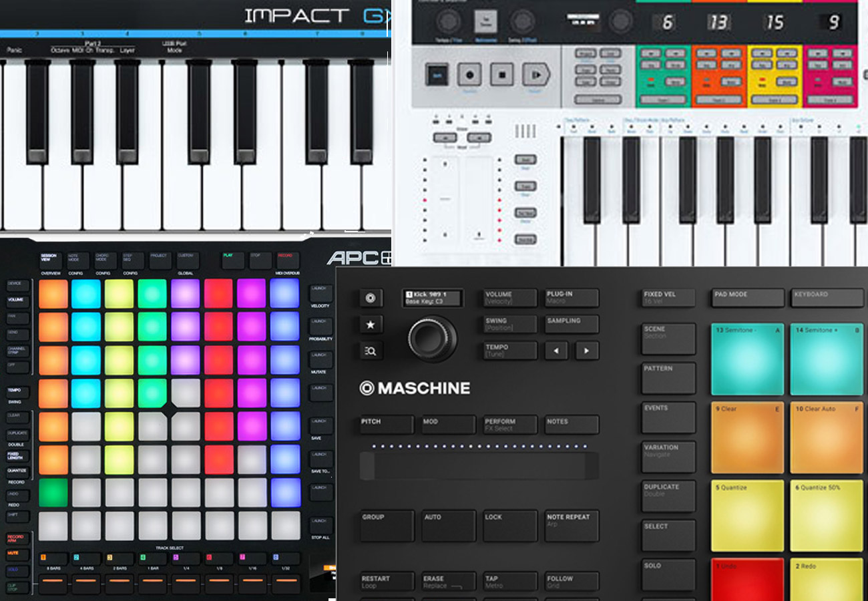868x601 pixels.
Task: Tap the red Maschine pad 1 Undo
Action: click(747, 580)
